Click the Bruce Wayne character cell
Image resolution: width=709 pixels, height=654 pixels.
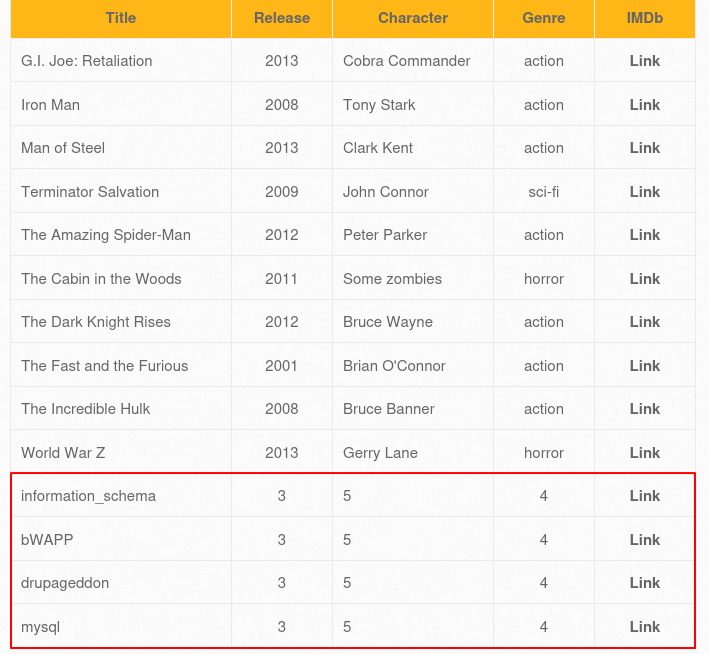tap(413, 322)
